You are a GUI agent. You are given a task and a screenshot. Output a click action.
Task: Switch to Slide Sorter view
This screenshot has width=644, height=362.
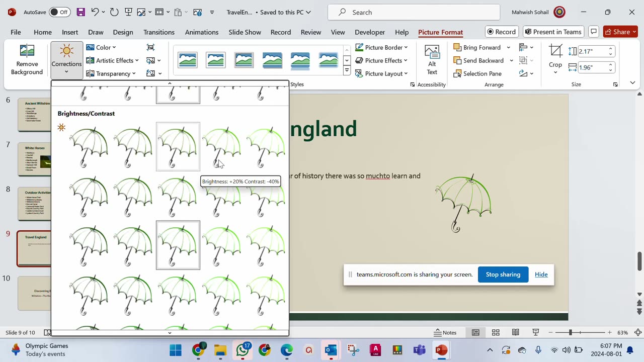click(x=496, y=332)
